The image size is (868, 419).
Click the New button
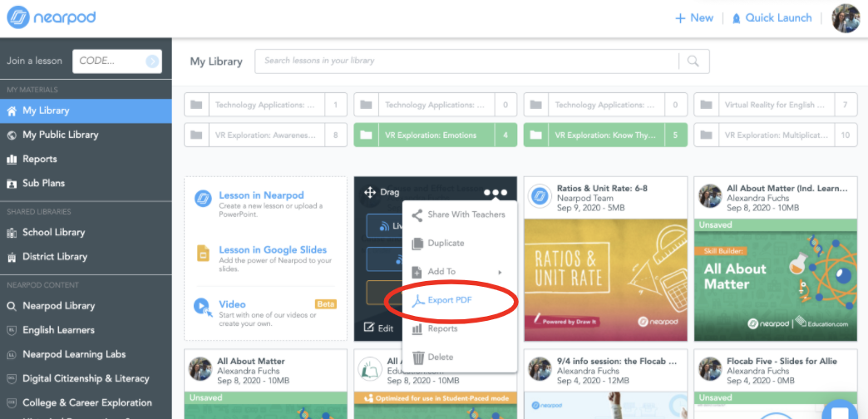[693, 18]
